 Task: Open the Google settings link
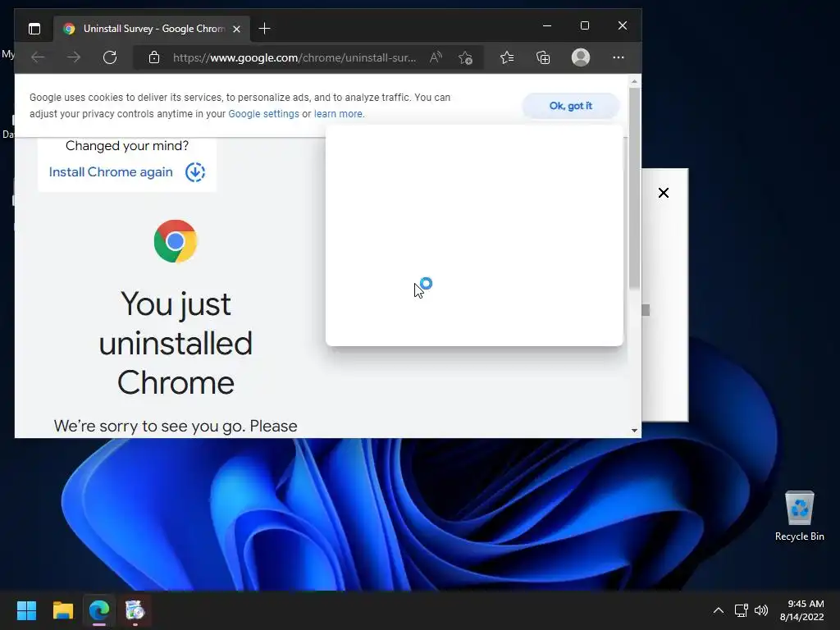[x=263, y=114]
